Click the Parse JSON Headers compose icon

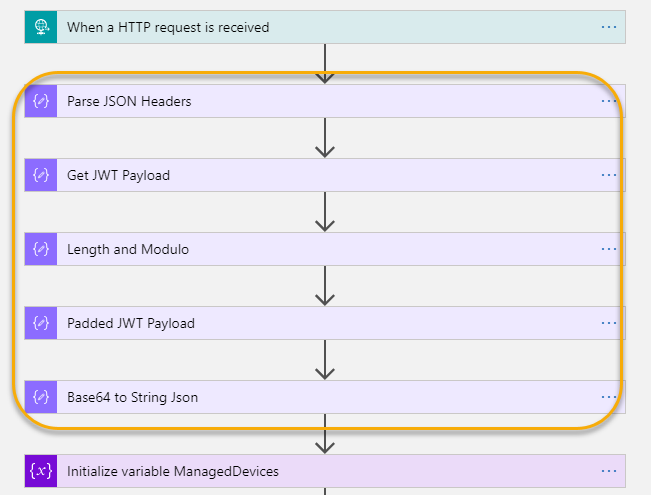[41, 101]
